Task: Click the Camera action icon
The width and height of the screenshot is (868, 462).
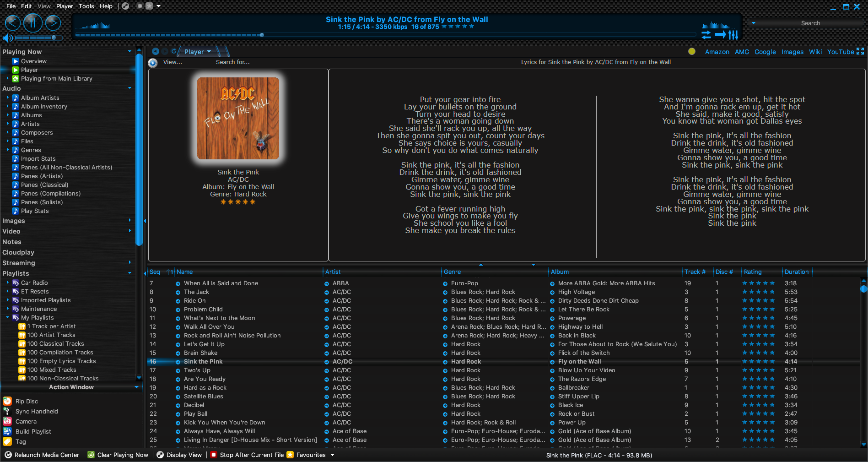Action: tap(7, 421)
